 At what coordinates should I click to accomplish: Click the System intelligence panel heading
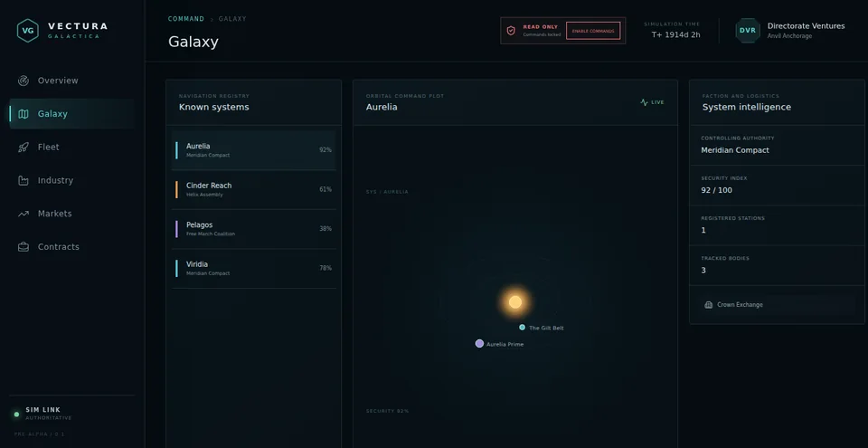tap(747, 107)
